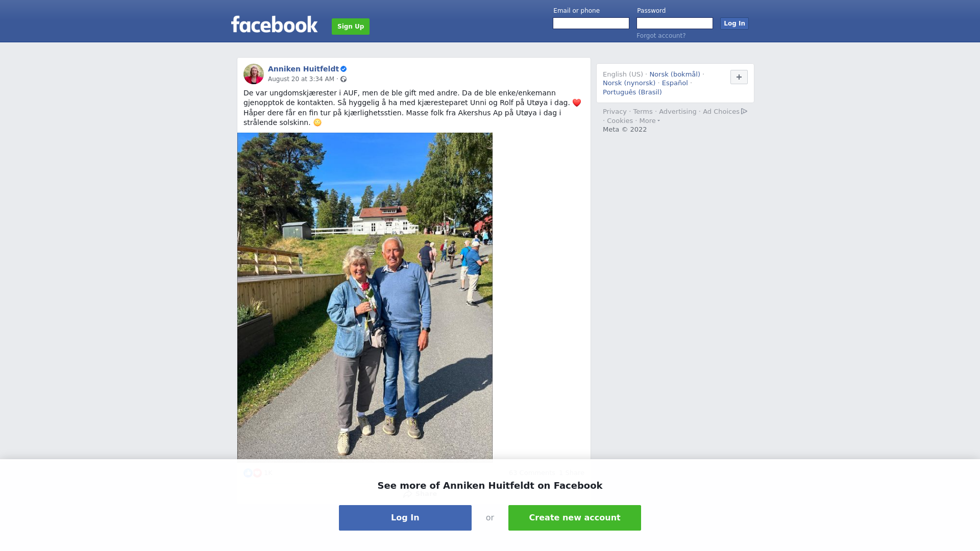Image resolution: width=980 pixels, height=551 pixels.
Task: Open the post photo of the couple
Action: click(365, 296)
